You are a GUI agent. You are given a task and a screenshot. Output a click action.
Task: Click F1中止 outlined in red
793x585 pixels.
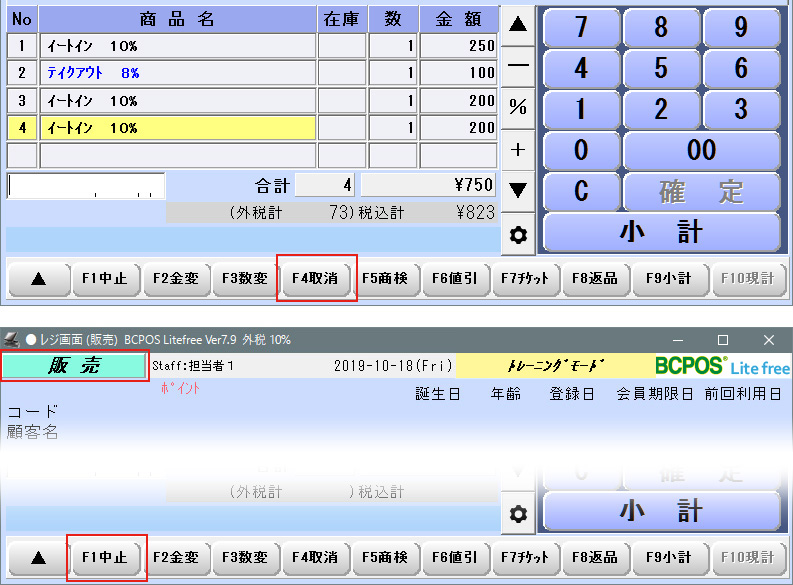106,557
